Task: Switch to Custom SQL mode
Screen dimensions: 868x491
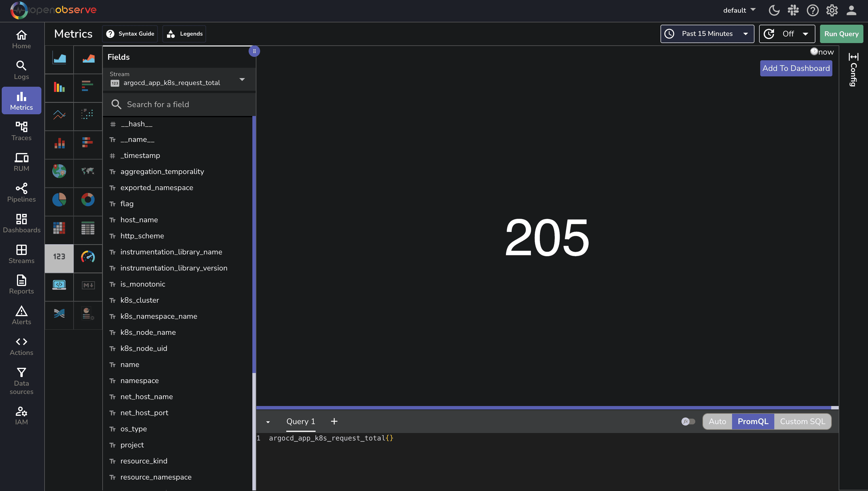Action: pos(802,421)
